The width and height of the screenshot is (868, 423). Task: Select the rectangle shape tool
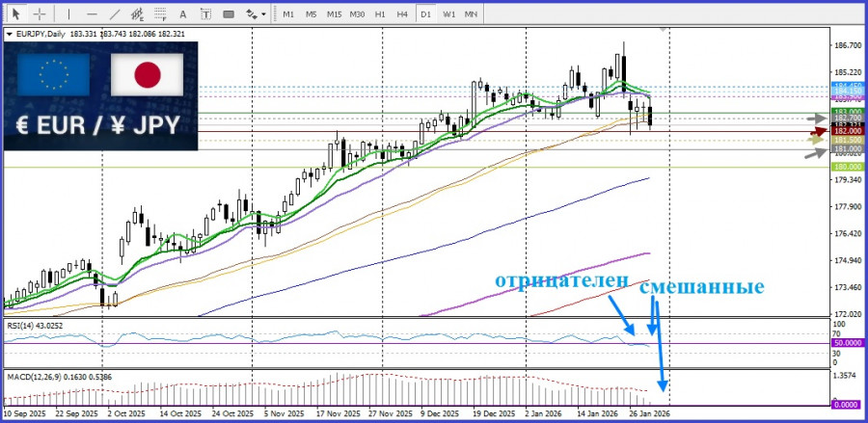[229, 14]
